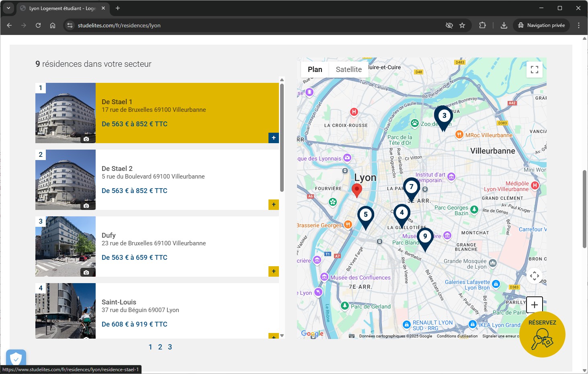Open the yellow RÉSERVEZ keys button

pos(542,334)
